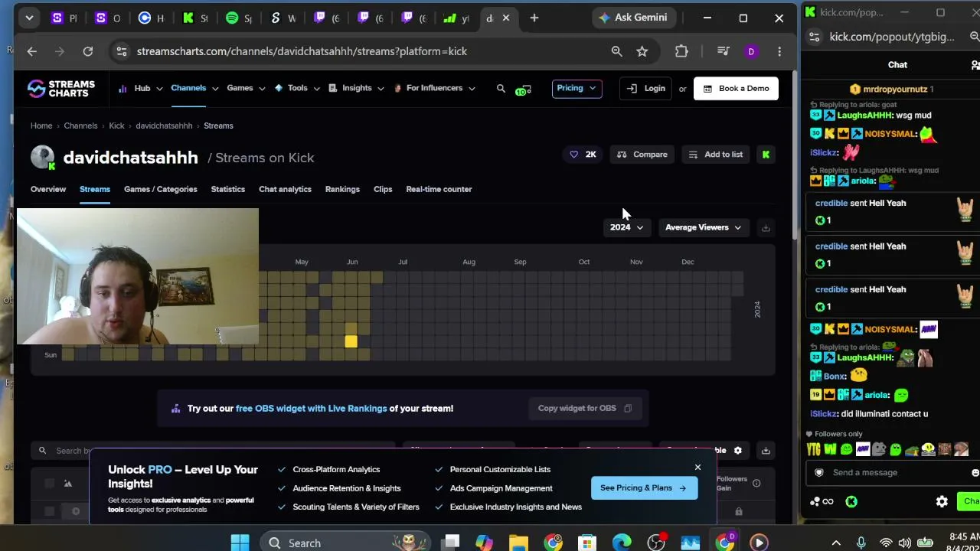View the Rankings tab
This screenshot has width=980, height=551.
[x=342, y=189]
